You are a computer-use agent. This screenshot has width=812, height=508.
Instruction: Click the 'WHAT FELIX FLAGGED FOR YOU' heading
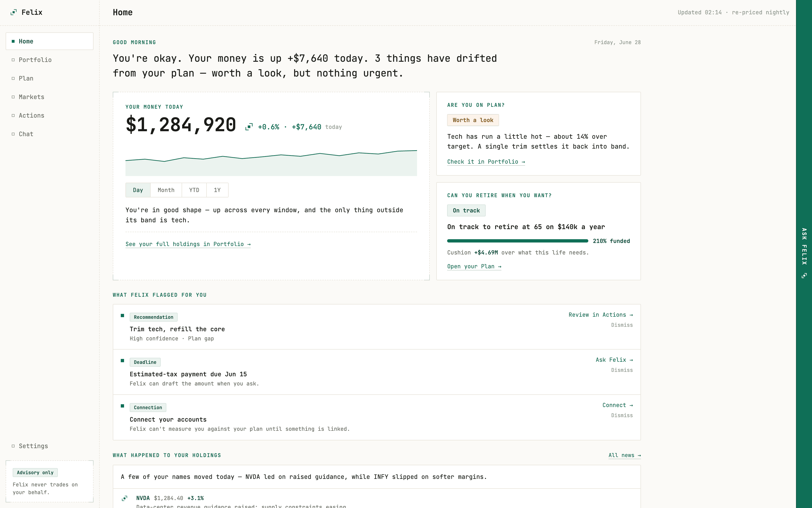pos(160,295)
